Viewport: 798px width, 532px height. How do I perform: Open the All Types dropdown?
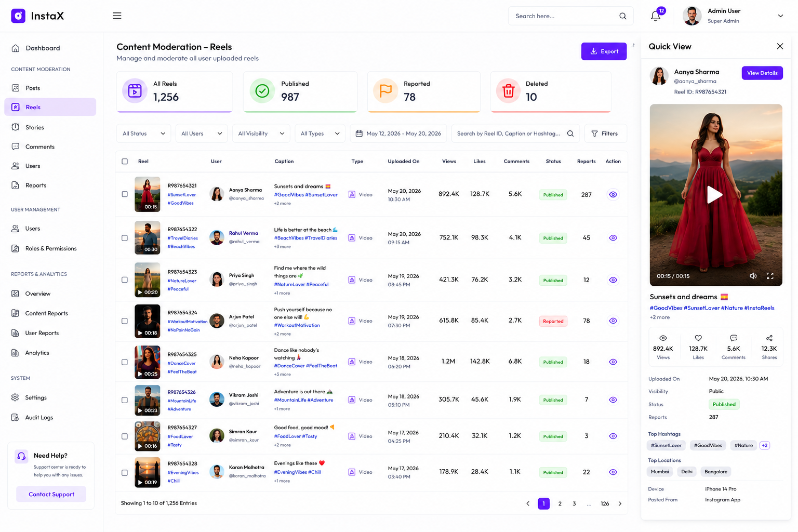tap(320, 134)
